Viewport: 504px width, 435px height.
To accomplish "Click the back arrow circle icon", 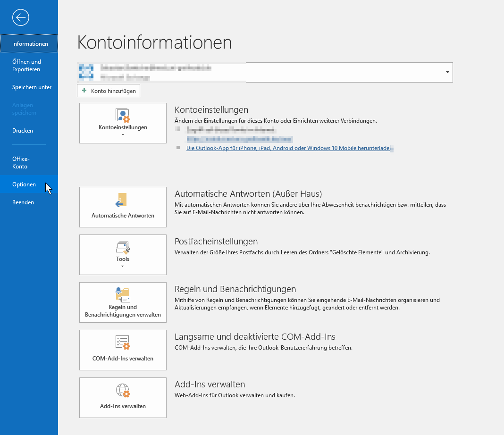I will tap(21, 18).
